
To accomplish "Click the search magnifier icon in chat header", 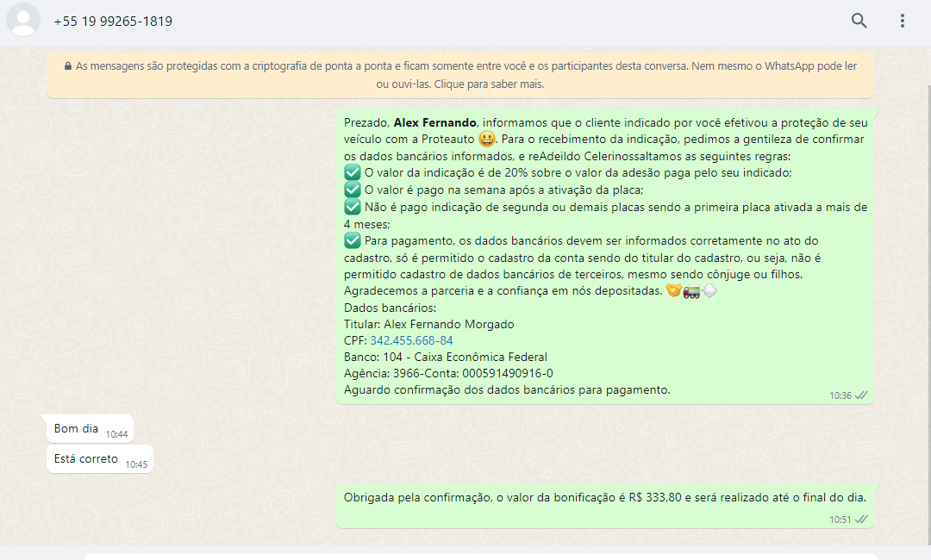I will click(859, 21).
